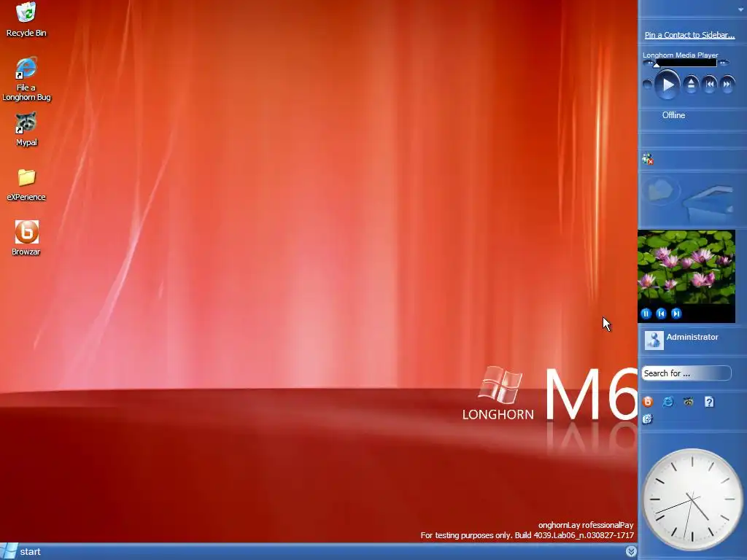The height and width of the screenshot is (560, 747).
Task: Open the File a Longhorn Bug shortcut
Action: click(26, 79)
